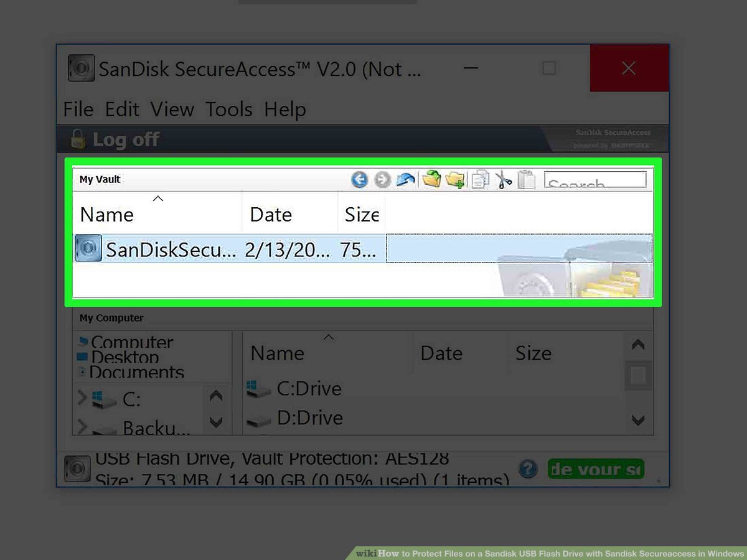Click "USB Flash Drive, Vault Protection: AES128" text
The height and width of the screenshot is (560, 747).
(271, 459)
